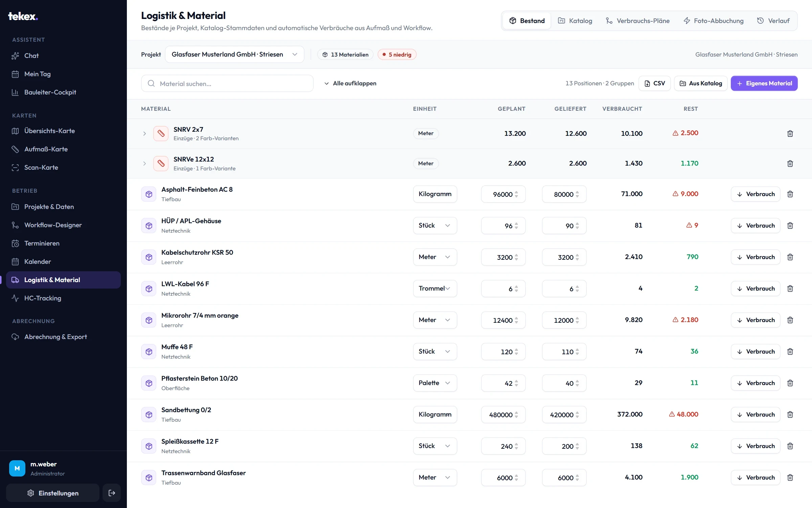Switch to the Katalog tab
The height and width of the screenshot is (508, 812).
point(575,21)
